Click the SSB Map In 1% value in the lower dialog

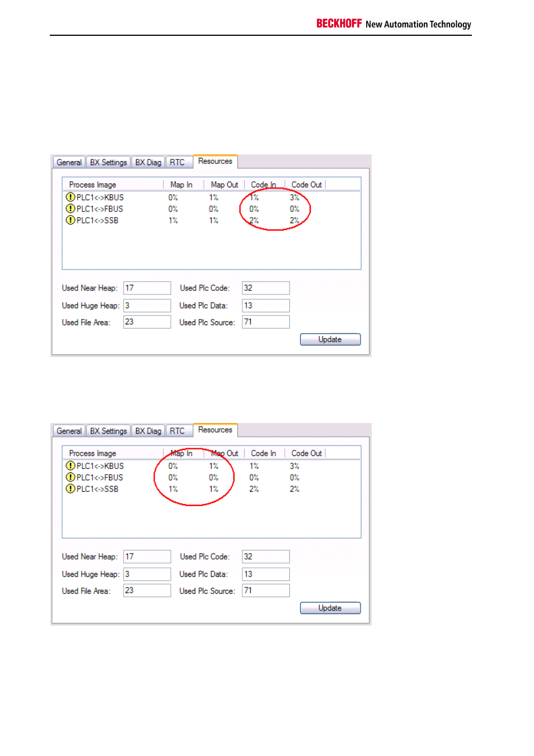[x=174, y=489]
